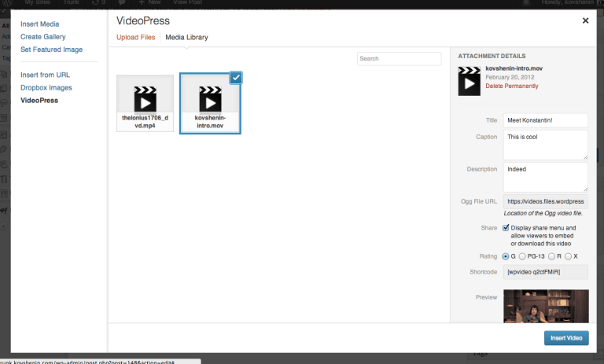
Task: Toggle the Display share menu checkbox
Action: point(506,228)
